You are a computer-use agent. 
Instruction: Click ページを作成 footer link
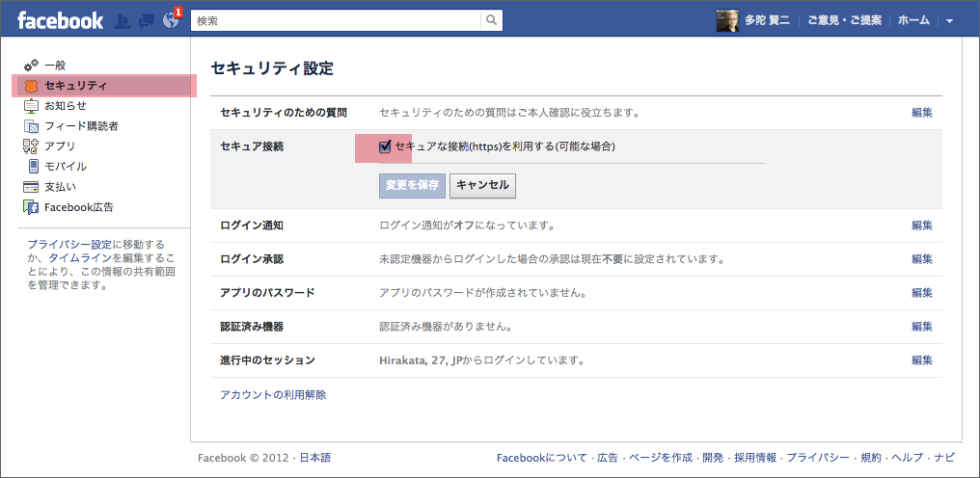tap(661, 458)
